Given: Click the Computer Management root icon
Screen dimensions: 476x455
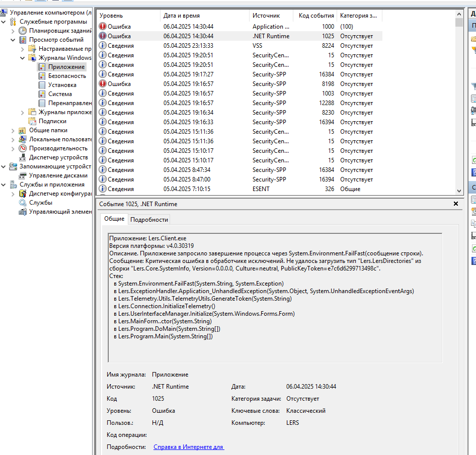Looking at the screenshot, I should (x=4, y=13).
